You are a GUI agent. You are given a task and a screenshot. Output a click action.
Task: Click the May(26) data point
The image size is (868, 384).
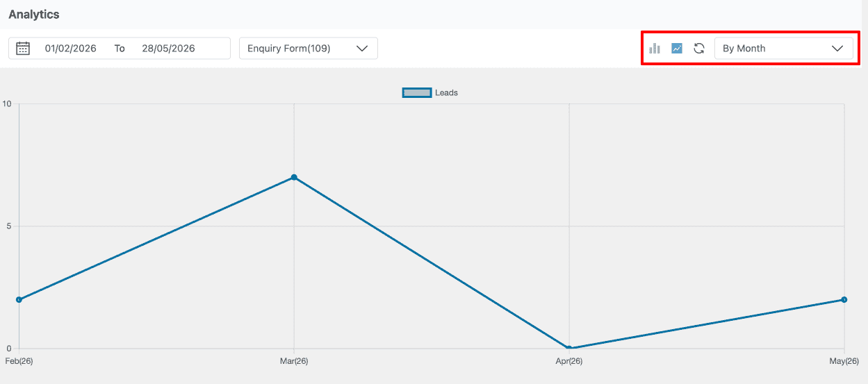pos(844,299)
